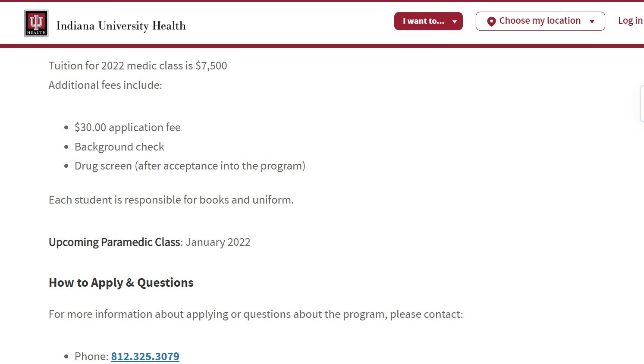Screen dimensions: 644x364
Task: Click the arrow in Choose my location
Action: (x=592, y=22)
